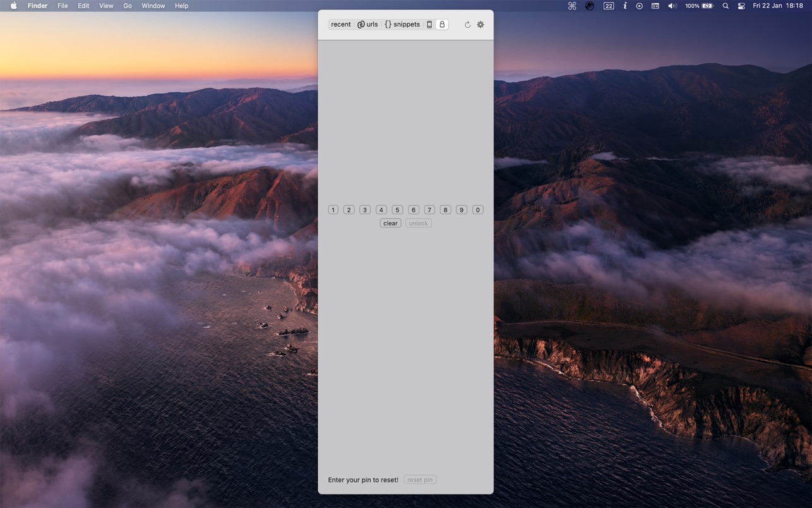
Task: Open the sound volume menu
Action: click(x=672, y=6)
